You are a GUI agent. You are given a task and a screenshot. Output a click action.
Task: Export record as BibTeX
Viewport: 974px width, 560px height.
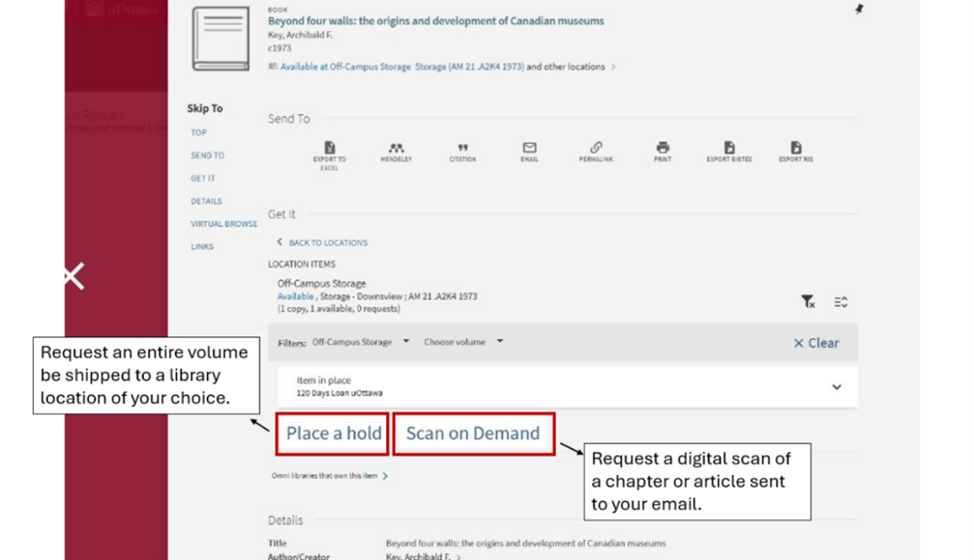pos(729,152)
